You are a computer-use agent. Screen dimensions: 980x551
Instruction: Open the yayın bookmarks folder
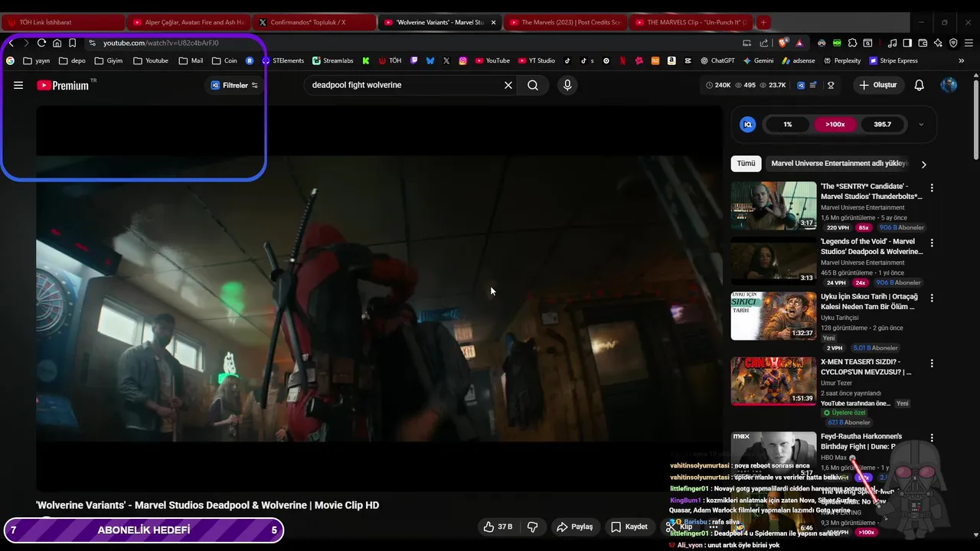(x=37, y=60)
